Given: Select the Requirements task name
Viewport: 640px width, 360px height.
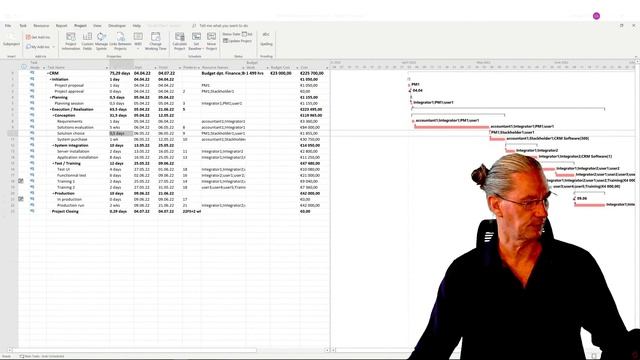Looking at the screenshot, I should tap(69, 121).
